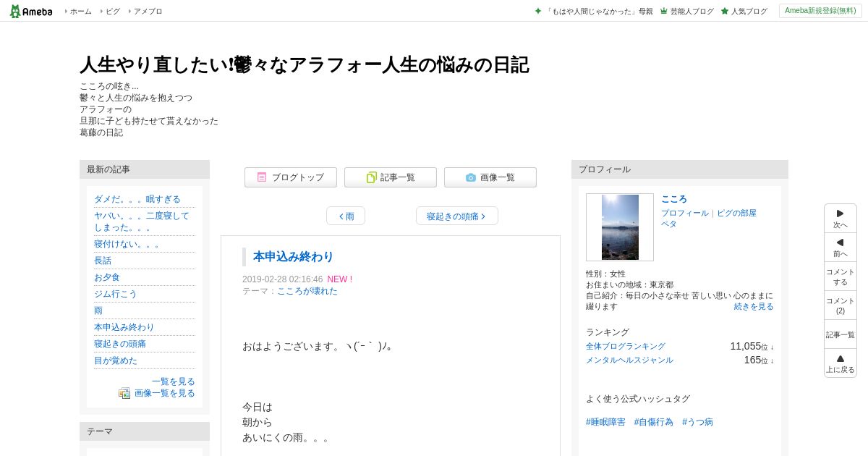Open recent article 目が覚めた
868x456 pixels.
(x=116, y=360)
